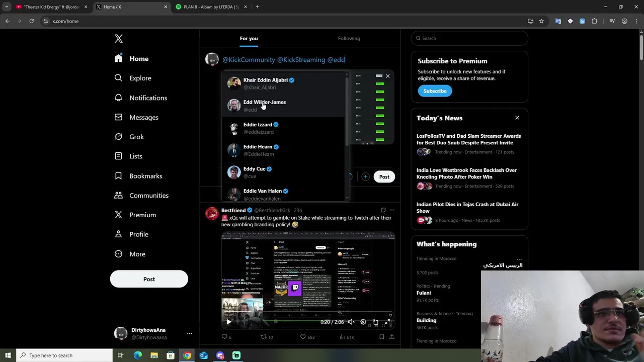Open a new browser tab
The height and width of the screenshot is (362, 644).
tap(257, 7)
